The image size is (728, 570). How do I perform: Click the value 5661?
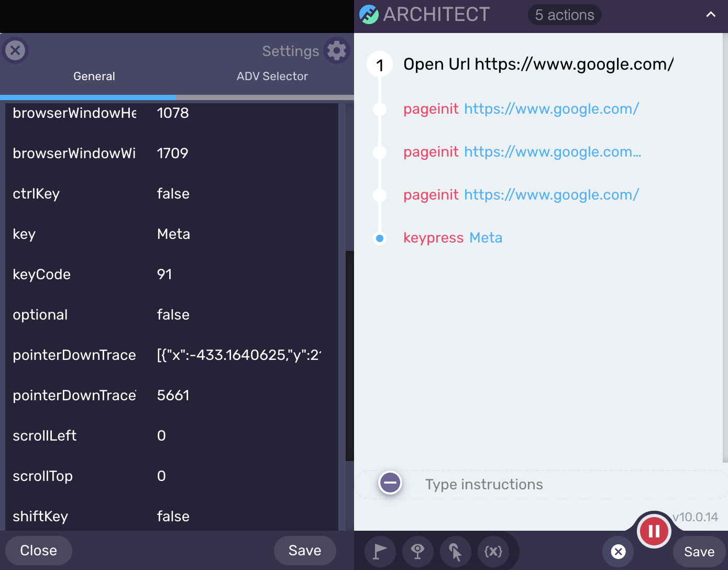[x=173, y=396]
